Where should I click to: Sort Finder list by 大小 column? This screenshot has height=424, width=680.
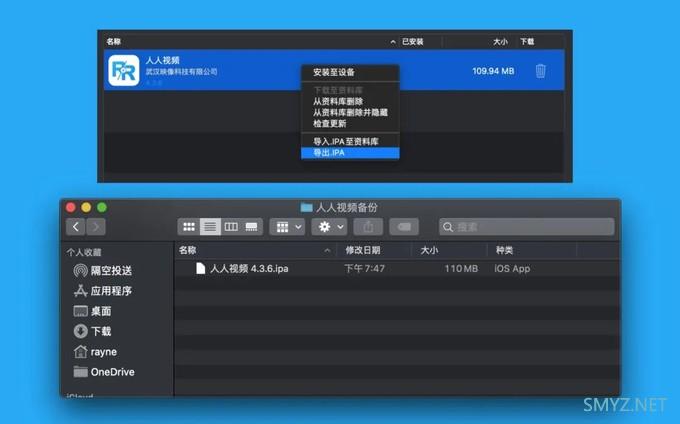click(429, 250)
